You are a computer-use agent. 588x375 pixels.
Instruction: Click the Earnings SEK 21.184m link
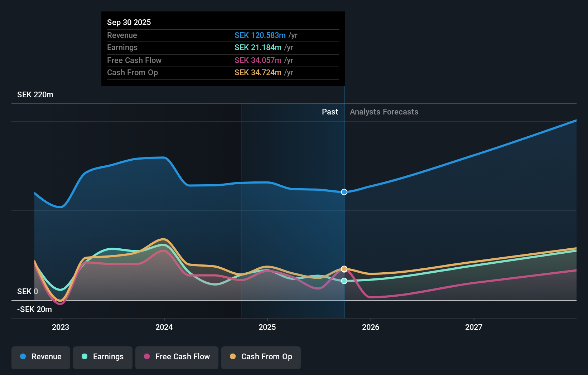pyautogui.click(x=257, y=47)
